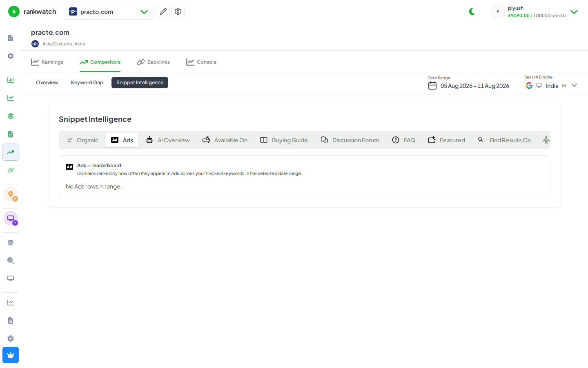Open settings gear beside the pencil
Screen dimensions: 588x368
pyautogui.click(x=178, y=11)
